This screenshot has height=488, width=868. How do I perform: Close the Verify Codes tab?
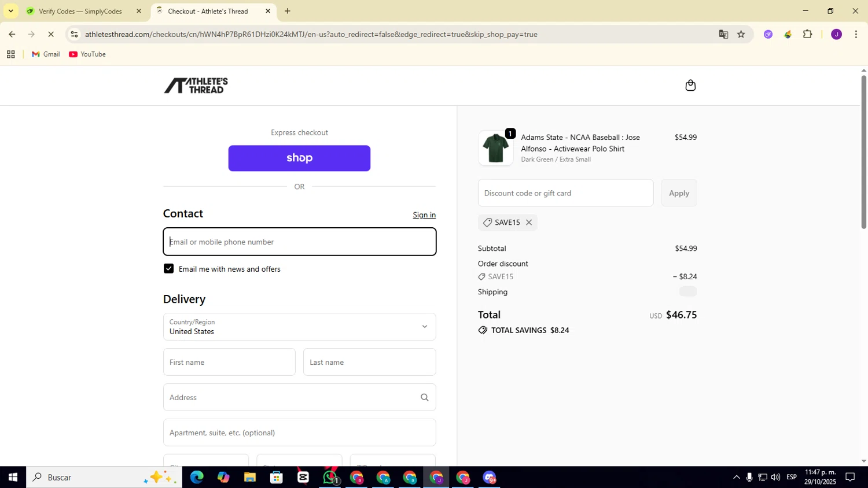139,11
